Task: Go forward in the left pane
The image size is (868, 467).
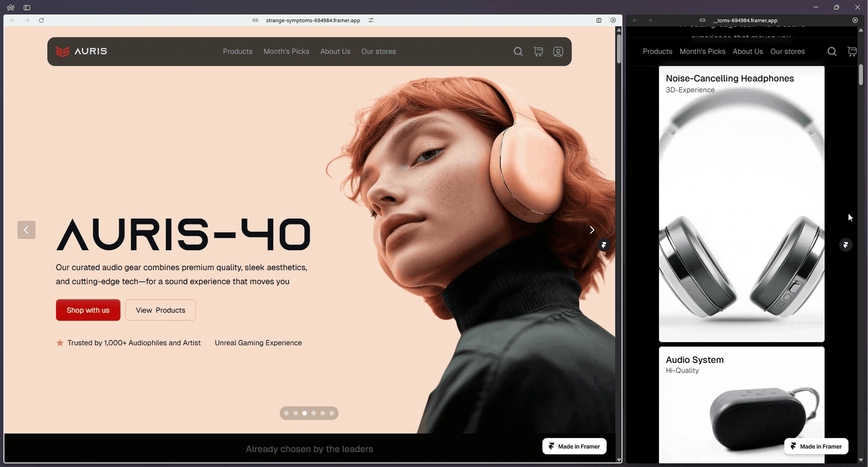Action: click(27, 20)
